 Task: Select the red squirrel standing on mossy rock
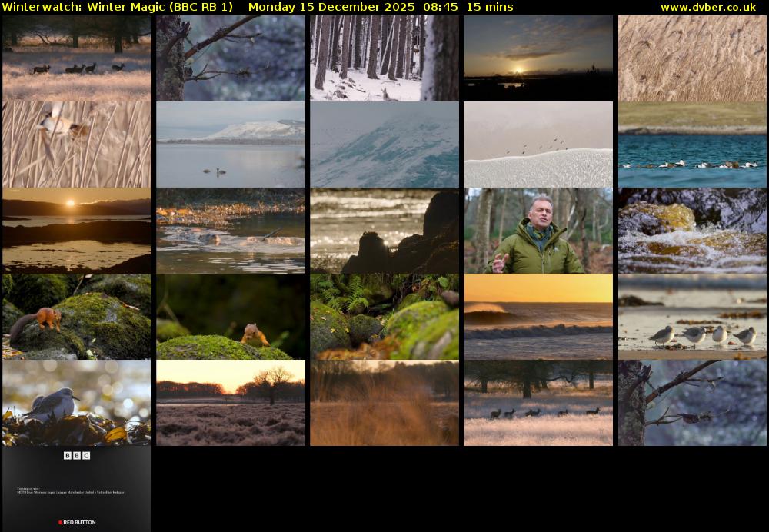pyautogui.click(x=77, y=317)
